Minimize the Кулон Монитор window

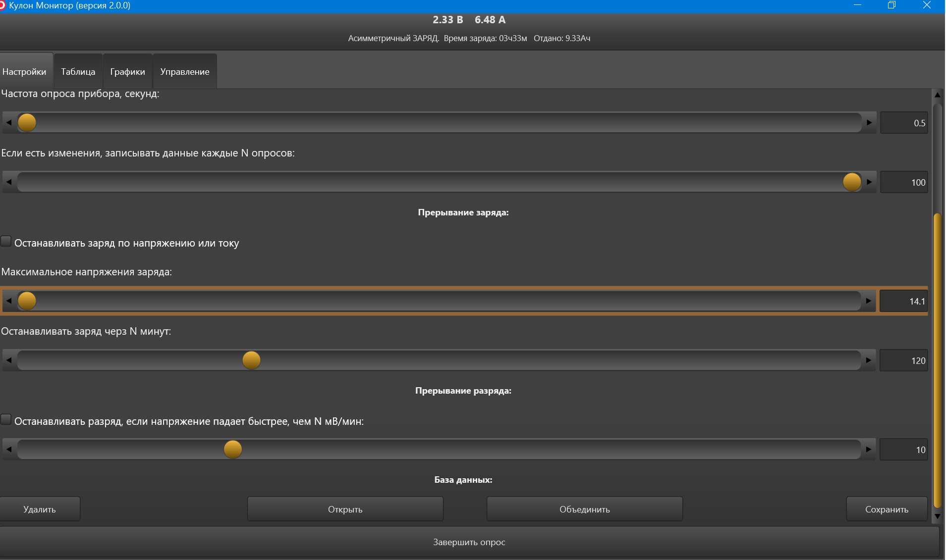point(858,5)
